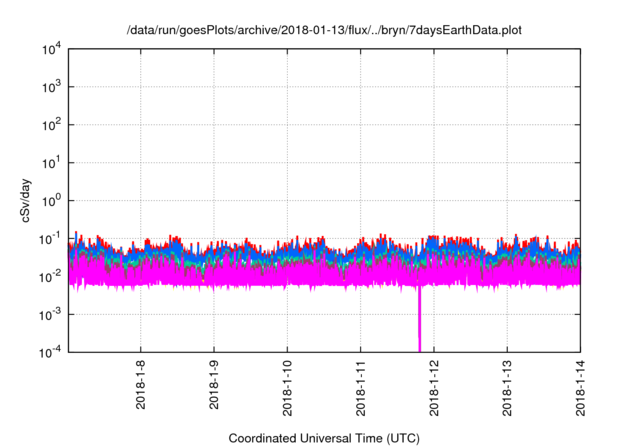The image size is (640, 448).
Task: Click the 10^3 y-axis tick label
Action: (x=51, y=87)
